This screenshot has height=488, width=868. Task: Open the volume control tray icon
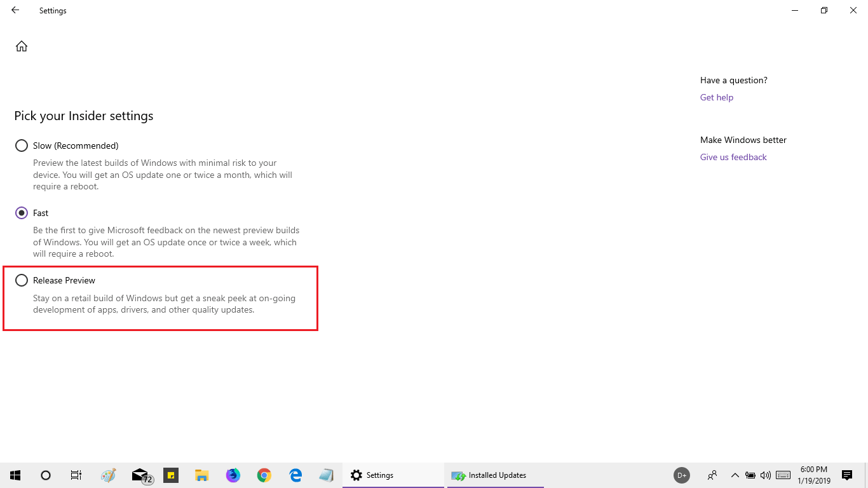(766, 475)
